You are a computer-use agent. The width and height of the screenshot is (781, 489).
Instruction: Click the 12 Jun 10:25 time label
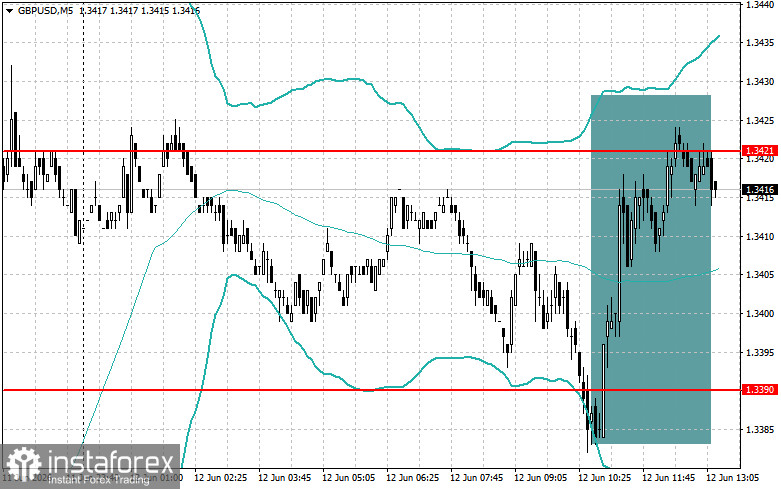tap(605, 478)
